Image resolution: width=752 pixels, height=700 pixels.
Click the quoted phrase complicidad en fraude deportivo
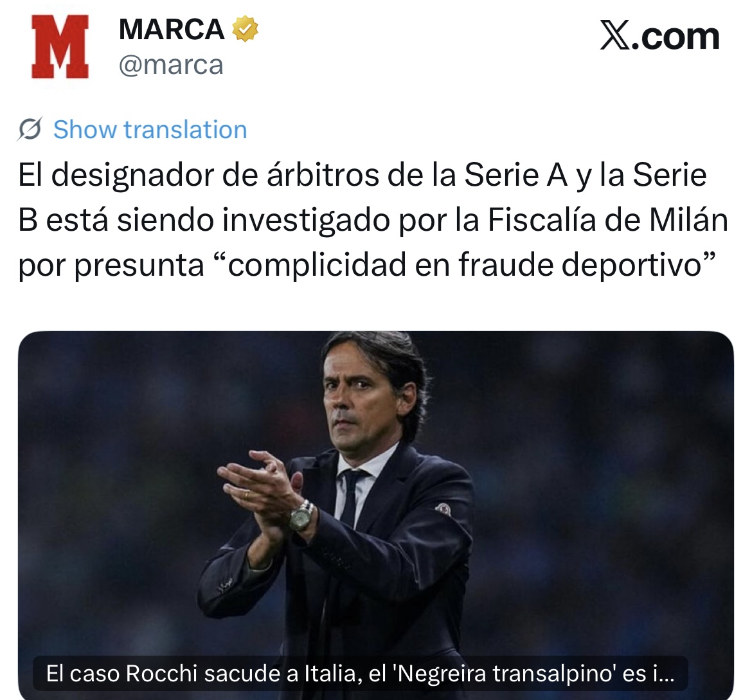click(472, 265)
